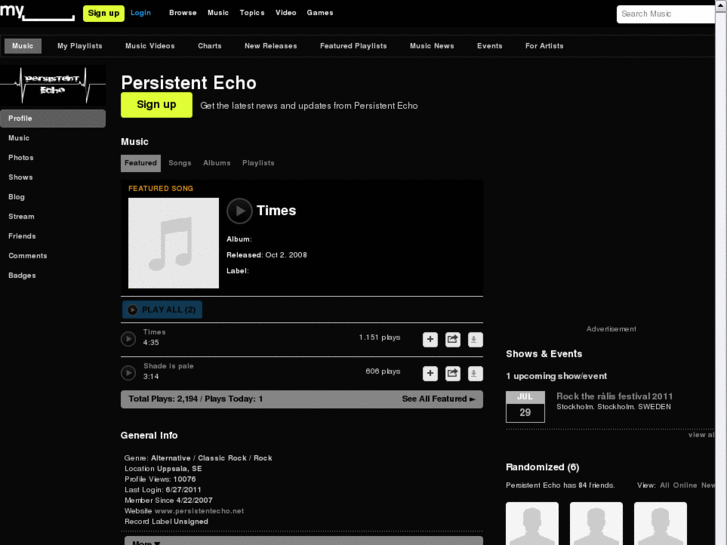
Task: Download the Shade is pale song
Action: 475,373
